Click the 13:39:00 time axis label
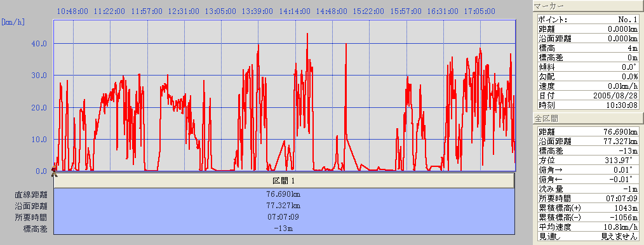 (x=258, y=11)
